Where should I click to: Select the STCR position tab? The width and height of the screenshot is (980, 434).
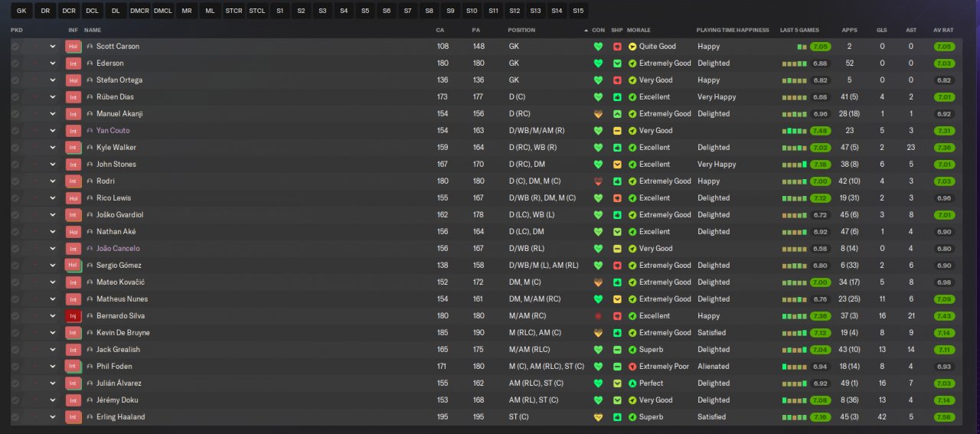coord(234,11)
